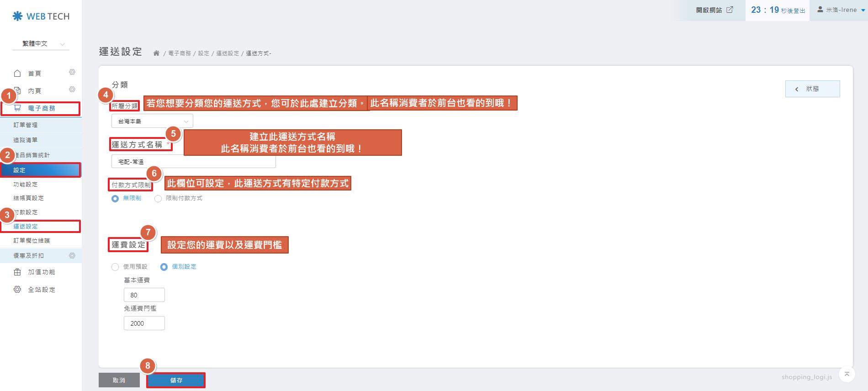
Task: Click the home icon in breadcrumb
Action: pyautogui.click(x=156, y=53)
